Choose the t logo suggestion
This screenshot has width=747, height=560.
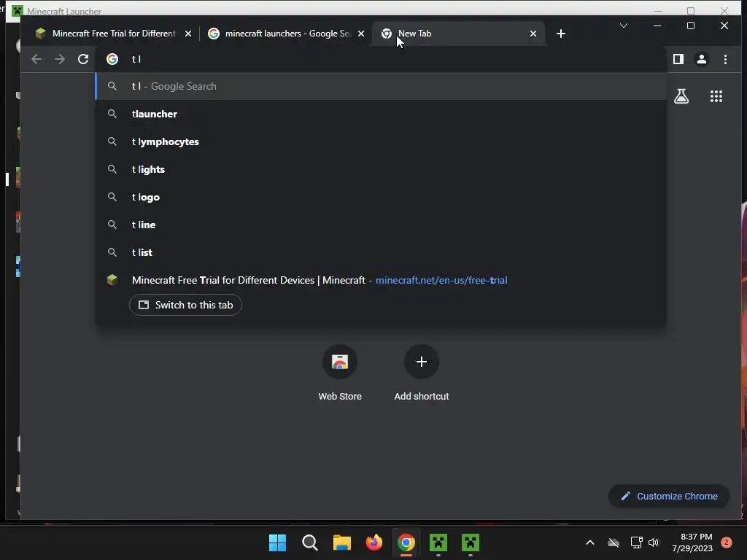coord(381,197)
